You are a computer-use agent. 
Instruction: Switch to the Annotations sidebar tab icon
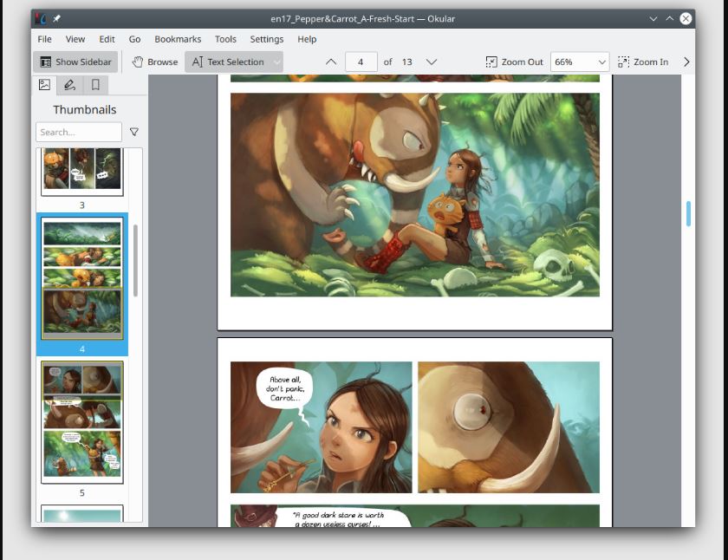pyautogui.click(x=69, y=84)
